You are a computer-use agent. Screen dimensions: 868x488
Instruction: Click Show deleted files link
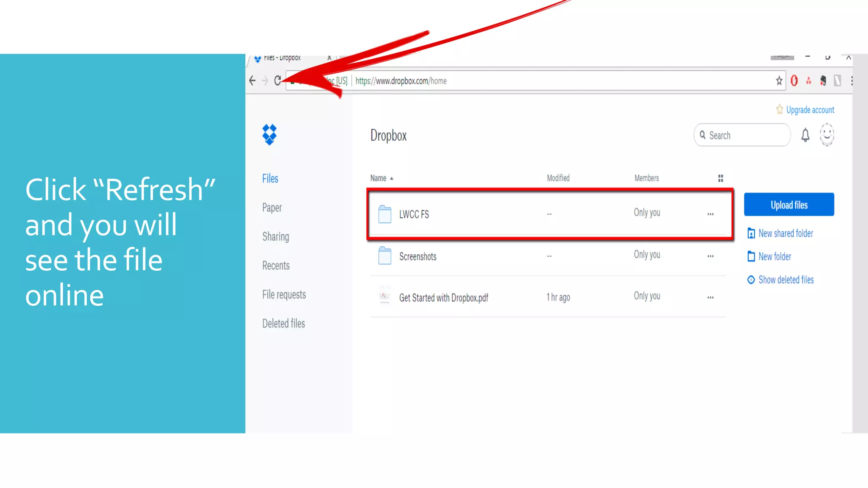tap(780, 280)
